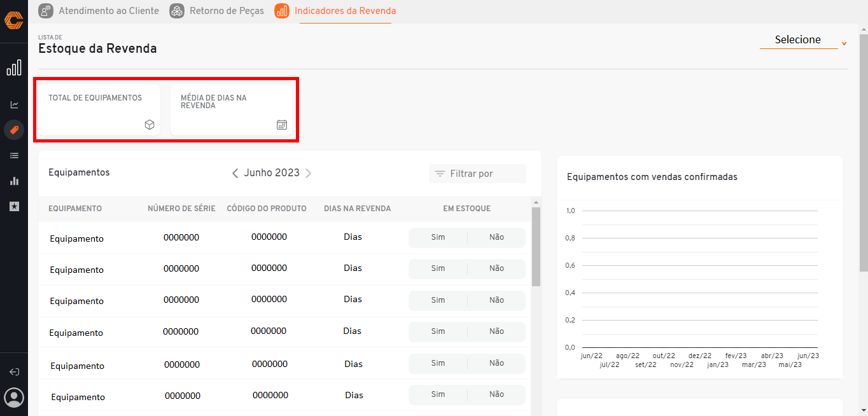This screenshot has width=868, height=416.
Task: Click the jun/23 label on chart axis
Action: [808, 356]
